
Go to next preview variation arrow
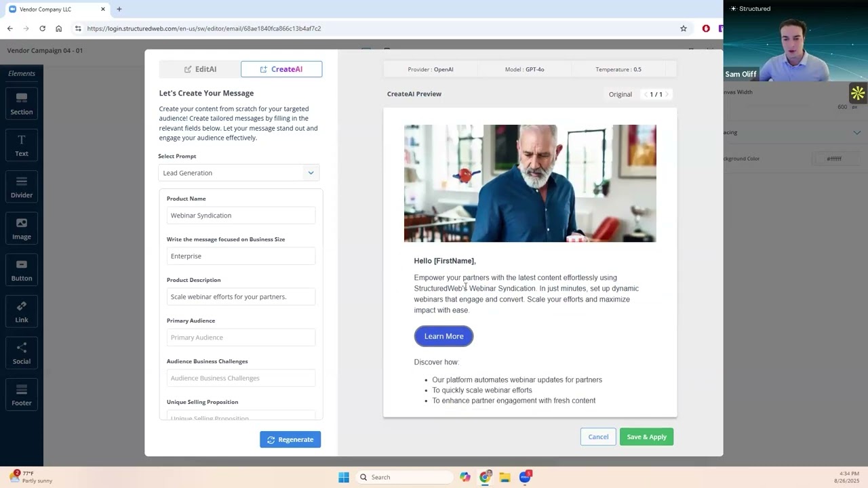point(667,94)
